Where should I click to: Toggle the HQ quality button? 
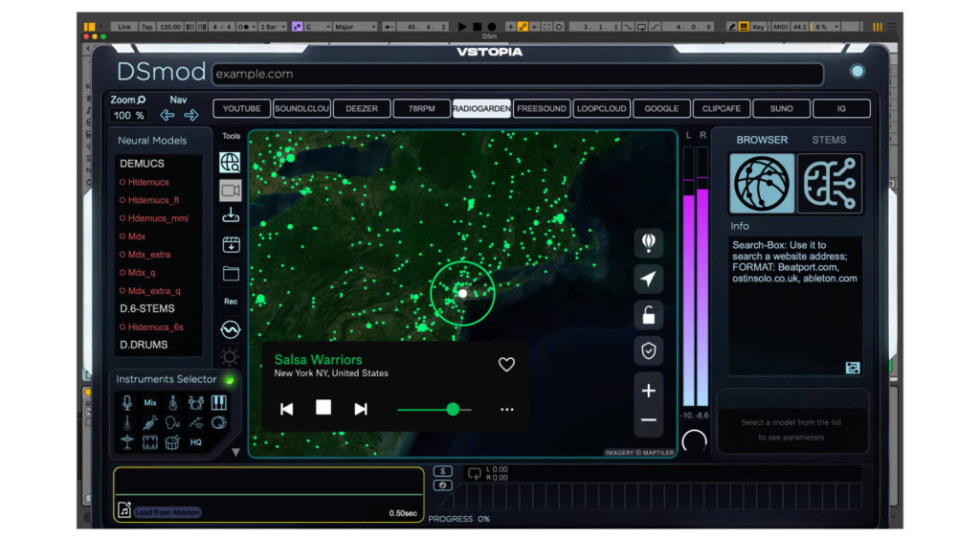pyautogui.click(x=195, y=442)
